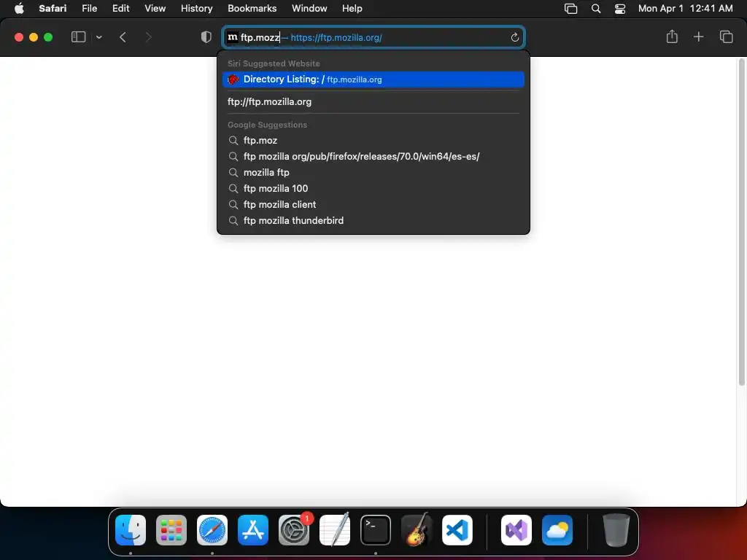747x560 pixels.
Task: Open the History menu
Action: coord(196,8)
